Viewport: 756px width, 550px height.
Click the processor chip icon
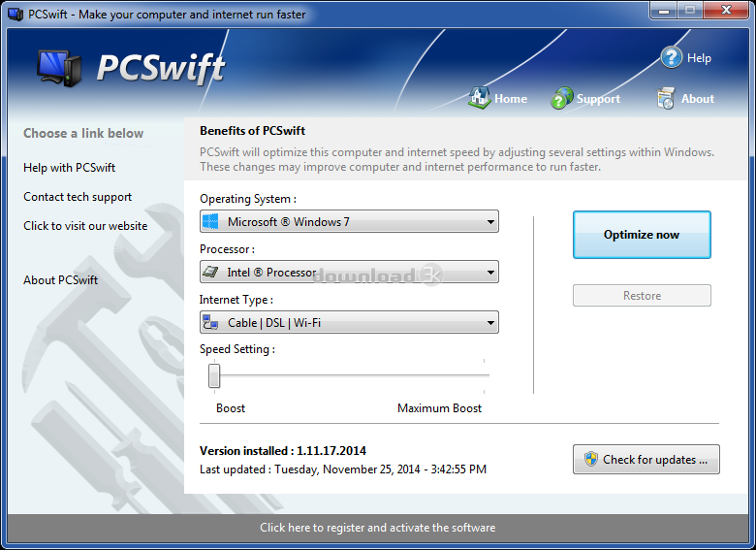coord(210,273)
